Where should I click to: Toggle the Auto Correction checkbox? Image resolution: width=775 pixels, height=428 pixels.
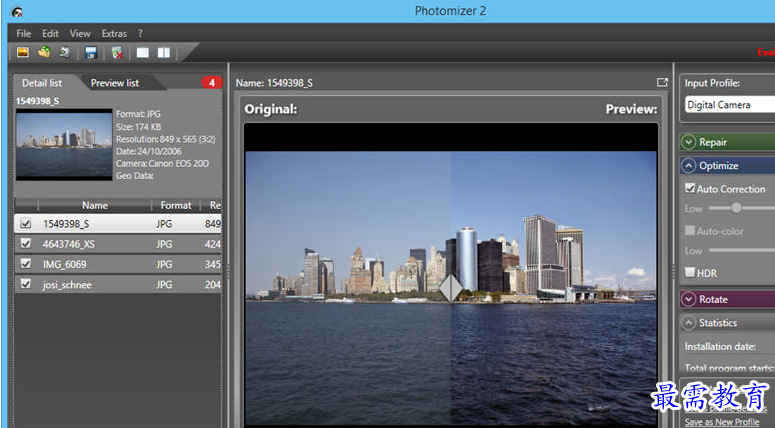(690, 188)
